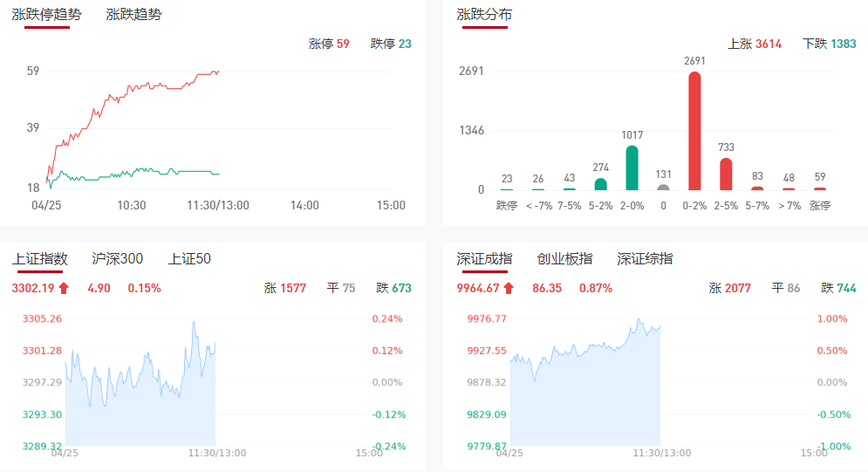Open the 创业板指 tab

[x=564, y=258]
